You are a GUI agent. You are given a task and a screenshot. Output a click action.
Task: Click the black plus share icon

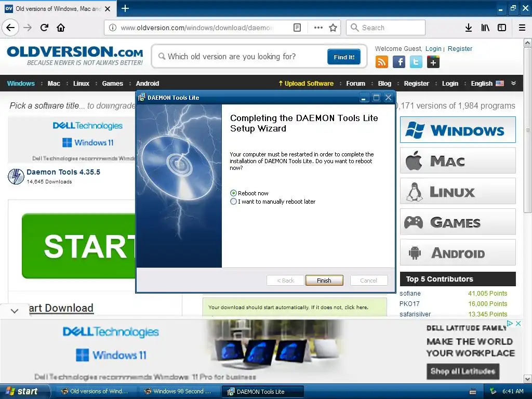coord(433,62)
